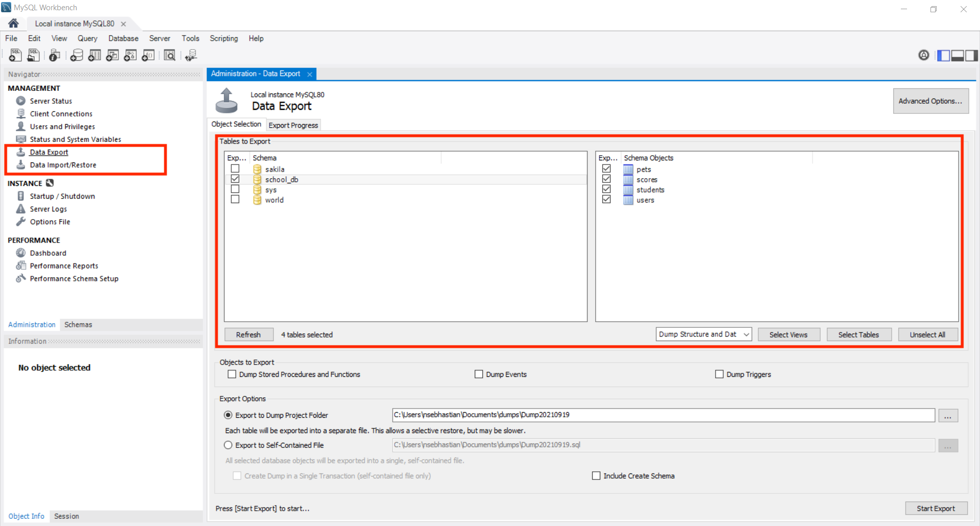980x526 pixels.
Task: Click the icon next to INSTANCE heading
Action: pyautogui.click(x=50, y=183)
